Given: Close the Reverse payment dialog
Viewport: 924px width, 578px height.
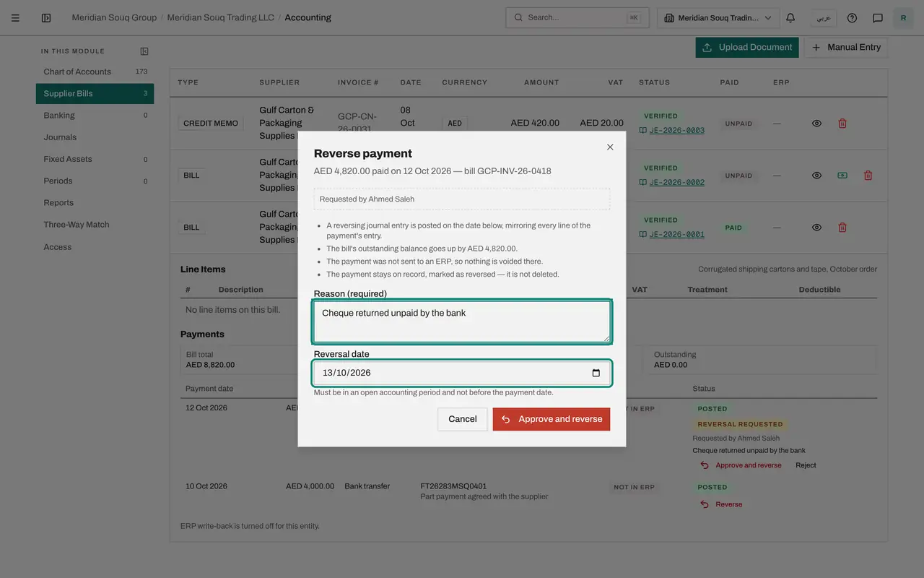Looking at the screenshot, I should point(610,147).
